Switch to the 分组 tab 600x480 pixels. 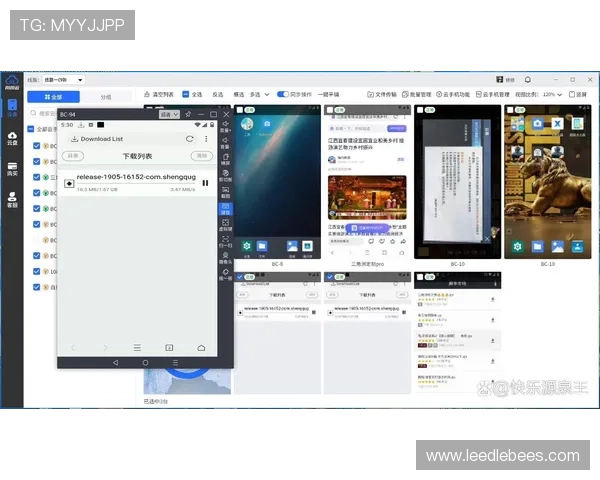(106, 97)
